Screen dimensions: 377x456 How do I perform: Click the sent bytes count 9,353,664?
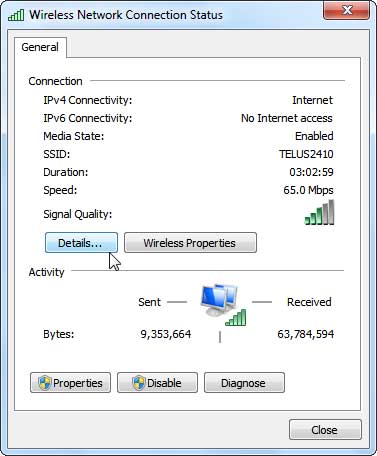(x=166, y=334)
